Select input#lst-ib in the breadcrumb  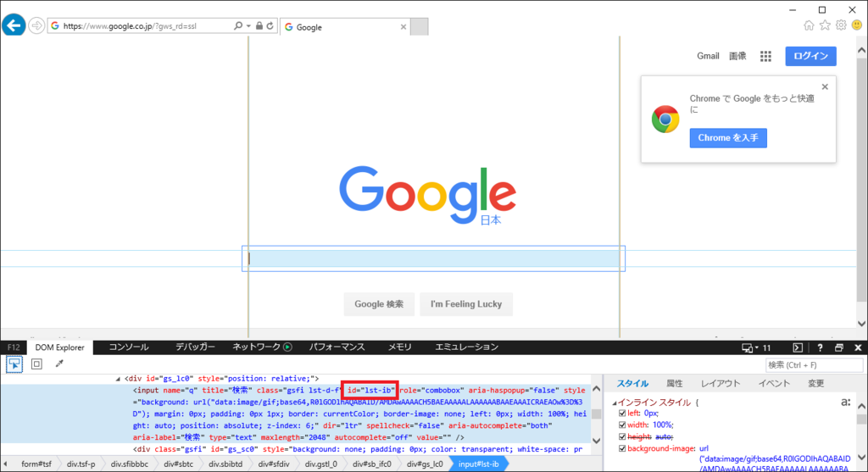478,464
